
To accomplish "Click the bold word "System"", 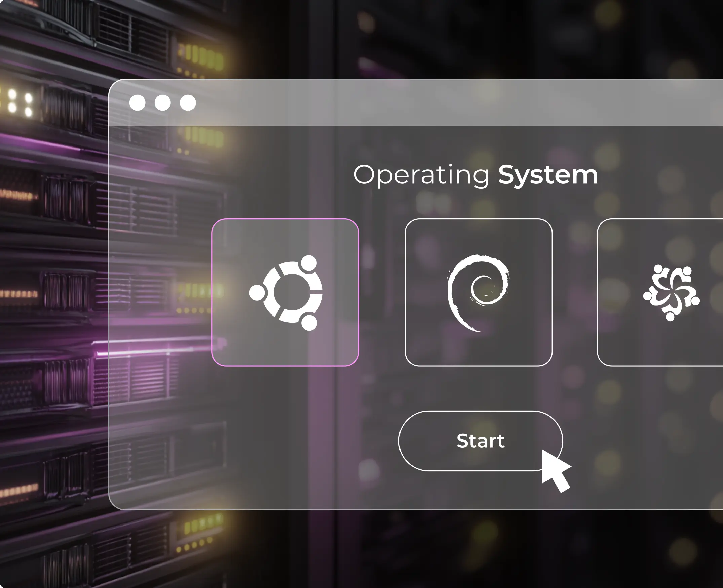I will point(547,175).
